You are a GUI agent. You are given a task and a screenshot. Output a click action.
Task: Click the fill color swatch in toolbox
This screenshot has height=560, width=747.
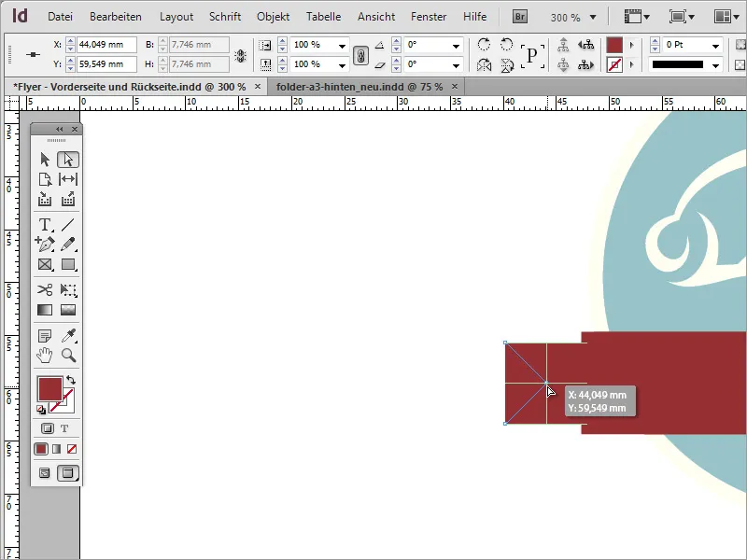pos(49,388)
